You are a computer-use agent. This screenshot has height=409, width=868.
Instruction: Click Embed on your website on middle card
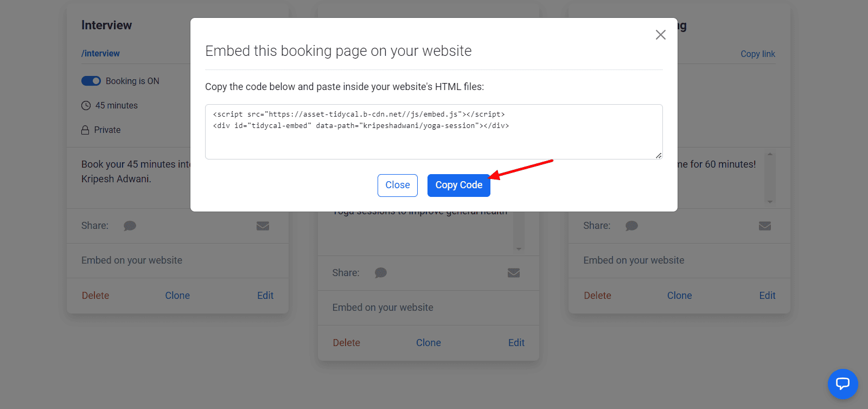[382, 308]
